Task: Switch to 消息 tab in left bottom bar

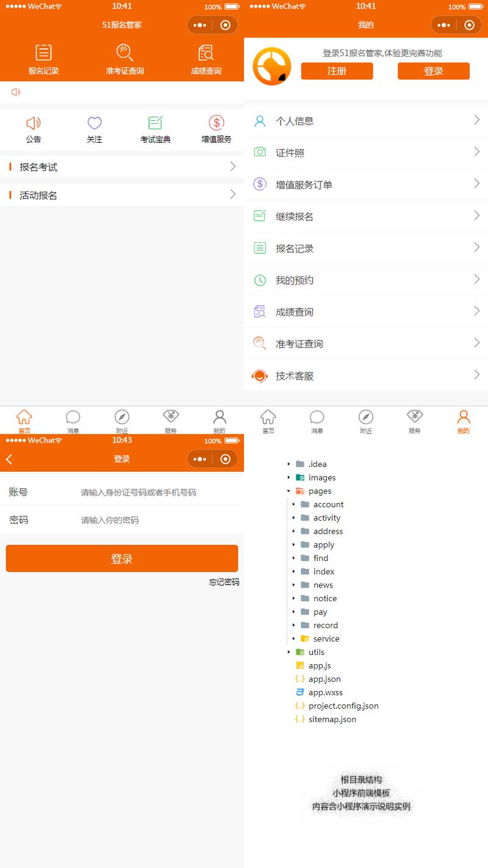Action: 73,421
